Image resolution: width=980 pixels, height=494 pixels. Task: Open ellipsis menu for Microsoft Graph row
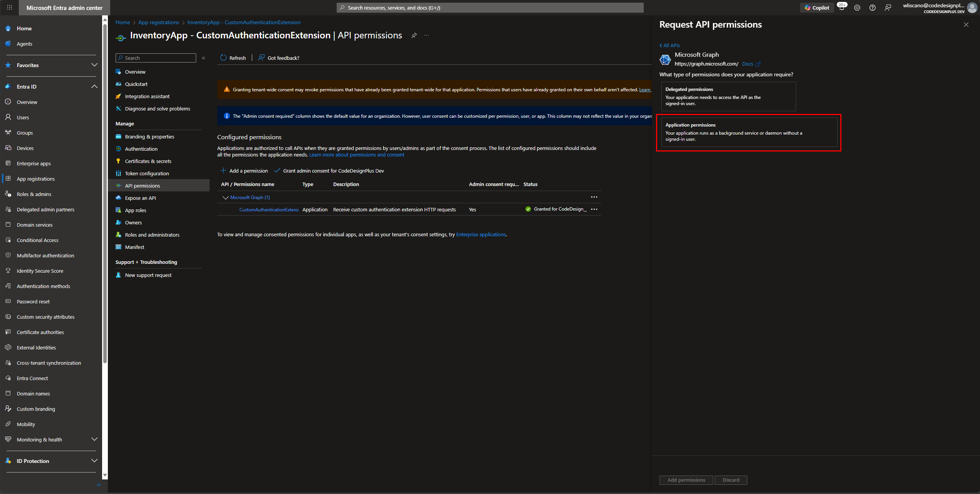click(594, 197)
